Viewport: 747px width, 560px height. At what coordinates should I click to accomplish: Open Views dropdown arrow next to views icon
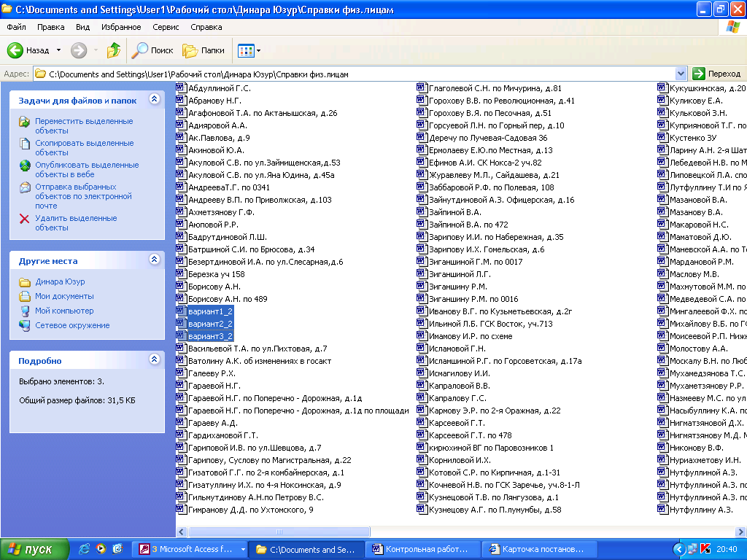pos(259,50)
